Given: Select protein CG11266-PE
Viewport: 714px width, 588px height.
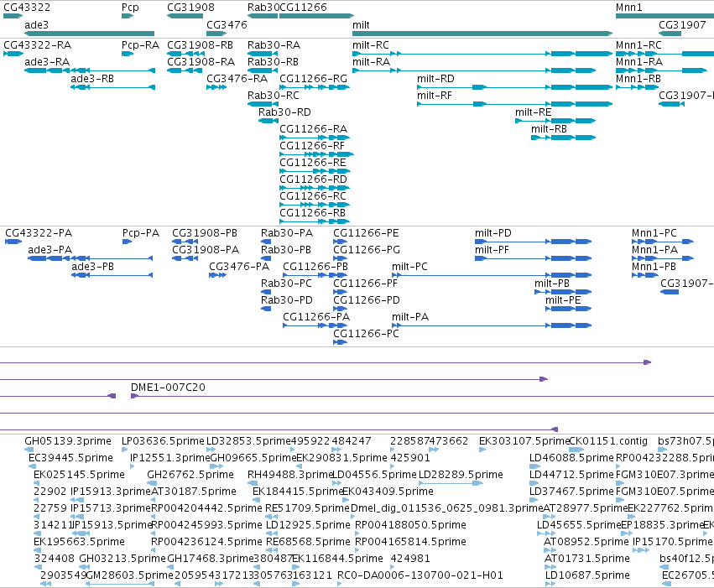Looking at the screenshot, I should click(x=340, y=242).
